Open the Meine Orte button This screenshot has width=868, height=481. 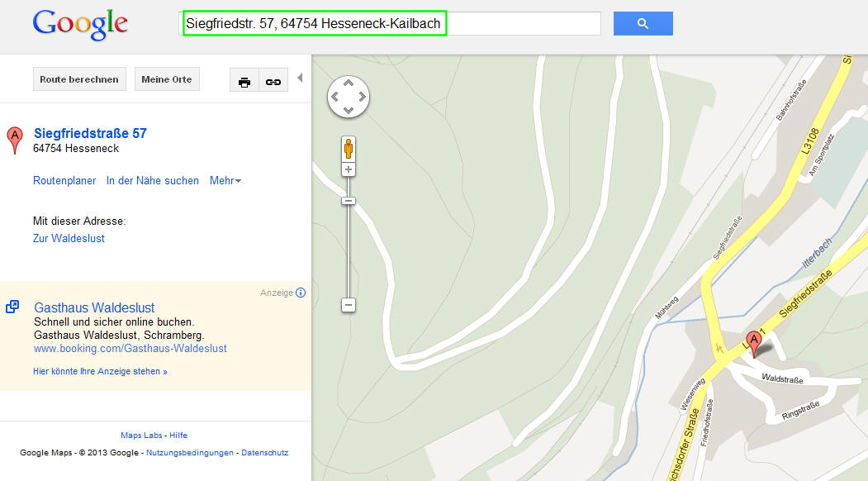tap(167, 79)
